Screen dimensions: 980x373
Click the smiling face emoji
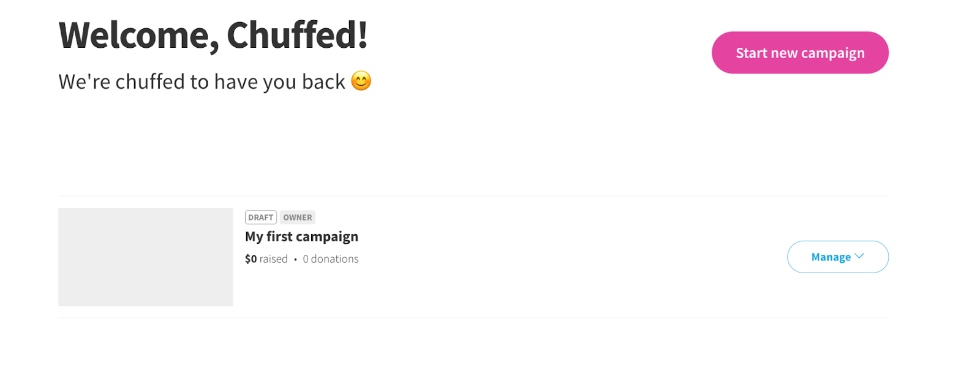tap(361, 81)
